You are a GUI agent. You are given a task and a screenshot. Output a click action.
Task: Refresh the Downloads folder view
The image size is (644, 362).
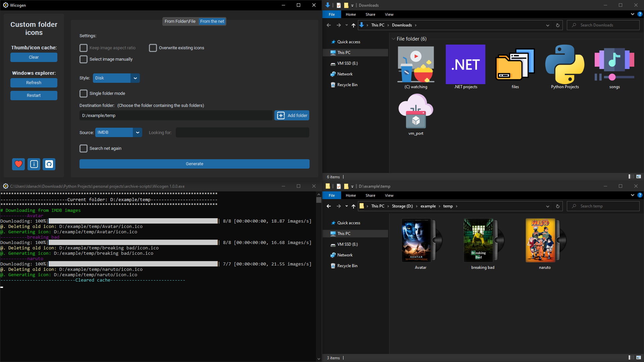(557, 25)
